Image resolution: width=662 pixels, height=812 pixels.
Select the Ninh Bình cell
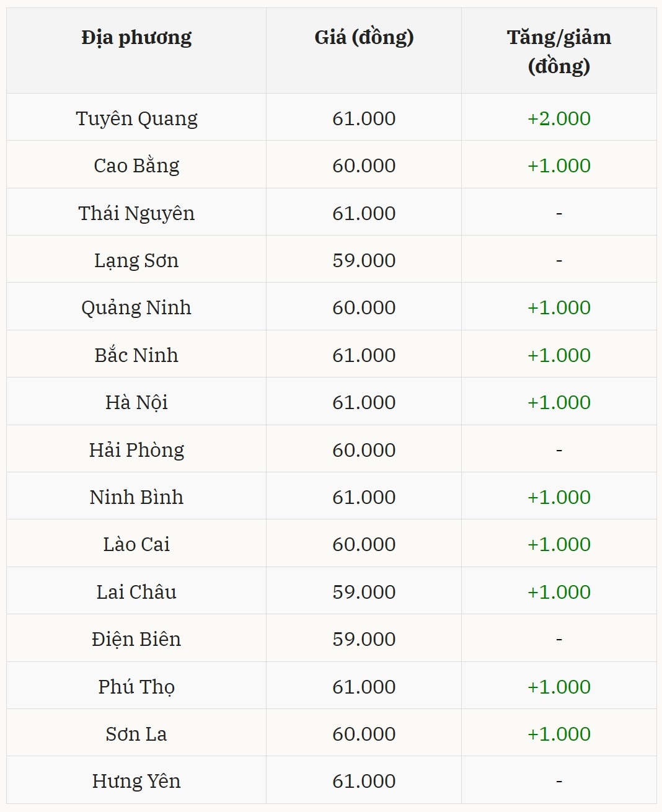(136, 497)
